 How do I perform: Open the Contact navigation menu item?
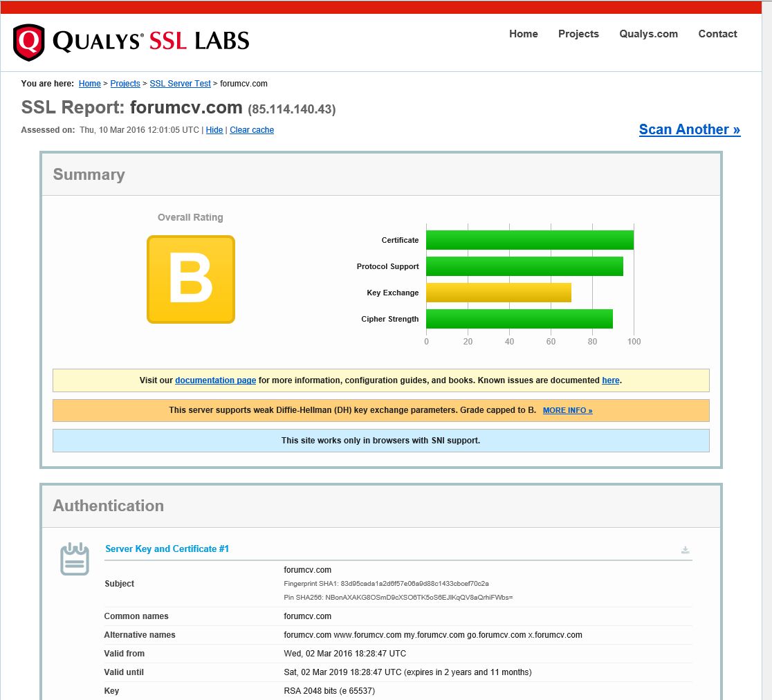(x=717, y=34)
